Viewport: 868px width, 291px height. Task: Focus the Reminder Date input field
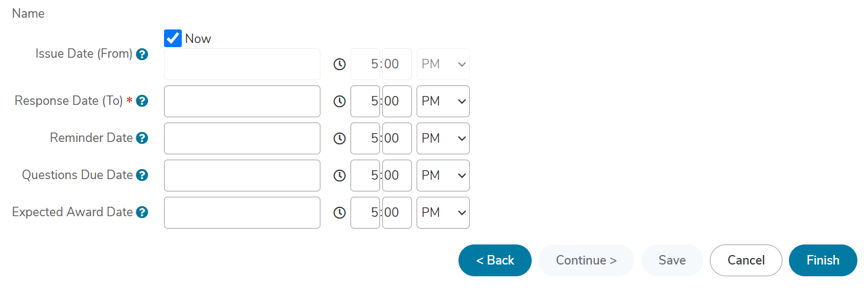pyautogui.click(x=242, y=138)
